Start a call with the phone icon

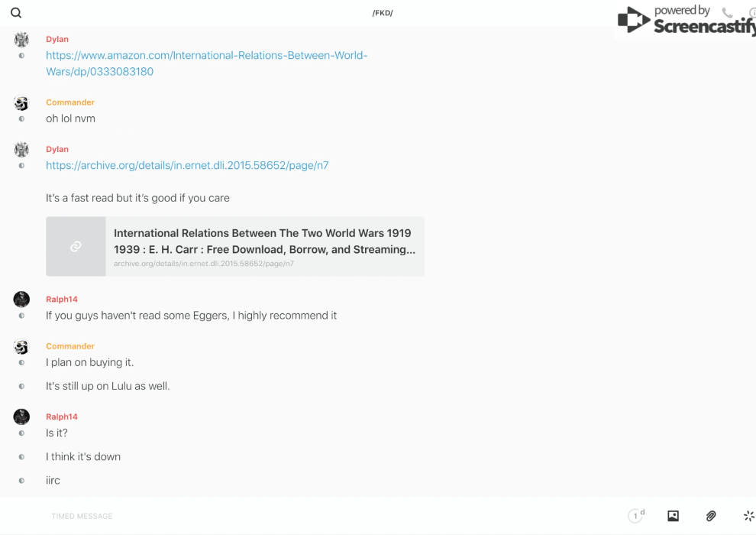tap(727, 13)
